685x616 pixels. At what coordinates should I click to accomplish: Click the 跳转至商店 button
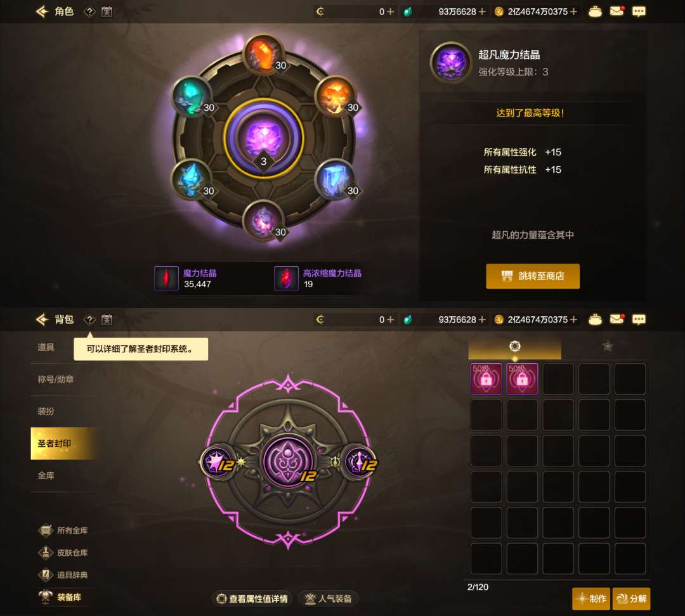(533, 276)
